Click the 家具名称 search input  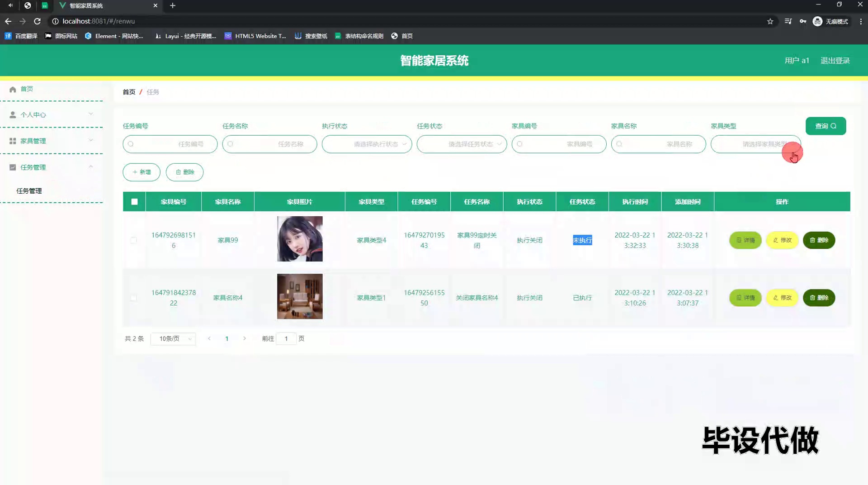[x=658, y=144]
